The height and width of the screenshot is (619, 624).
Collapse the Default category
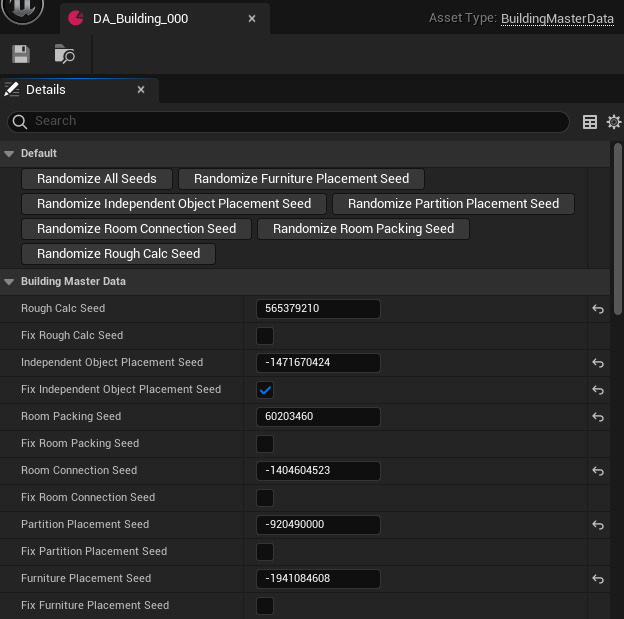coord(9,154)
